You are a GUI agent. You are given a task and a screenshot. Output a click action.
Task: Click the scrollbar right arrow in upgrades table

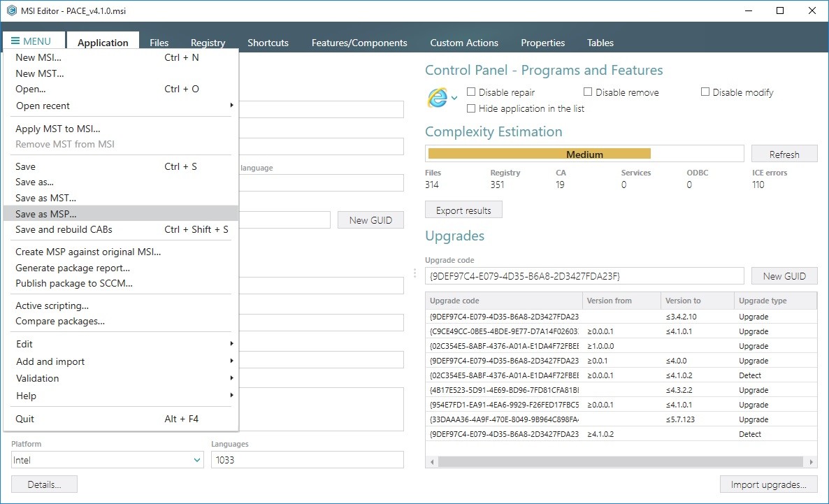point(811,461)
